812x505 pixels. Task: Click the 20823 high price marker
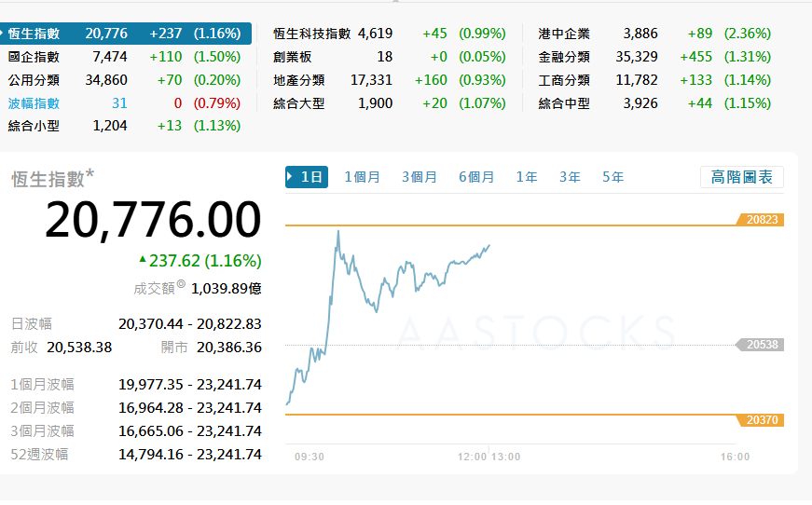point(763,220)
